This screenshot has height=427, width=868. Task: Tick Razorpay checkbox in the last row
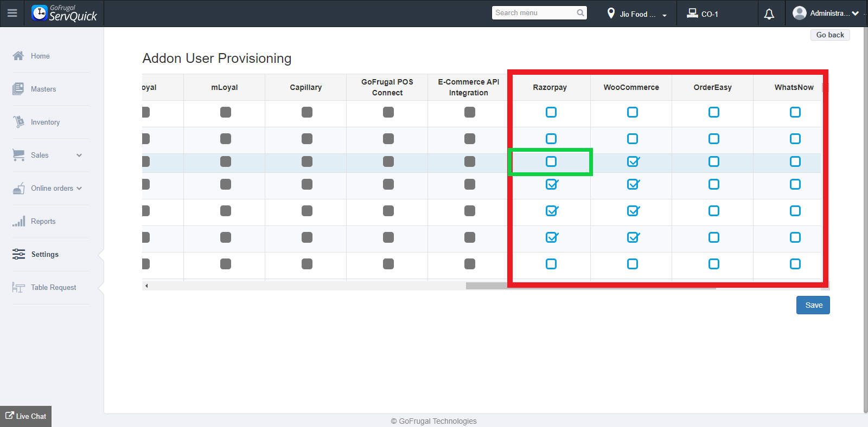(551, 264)
